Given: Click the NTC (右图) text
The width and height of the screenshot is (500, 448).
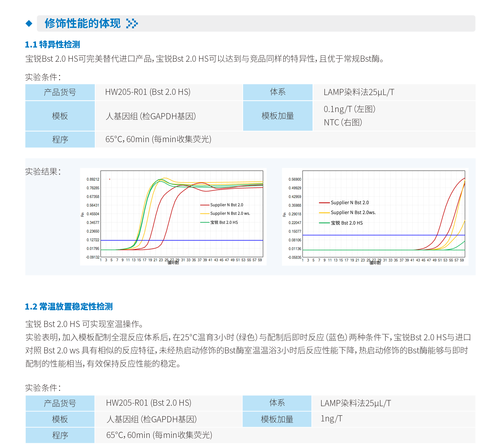Looking at the screenshot, I should [343, 122].
